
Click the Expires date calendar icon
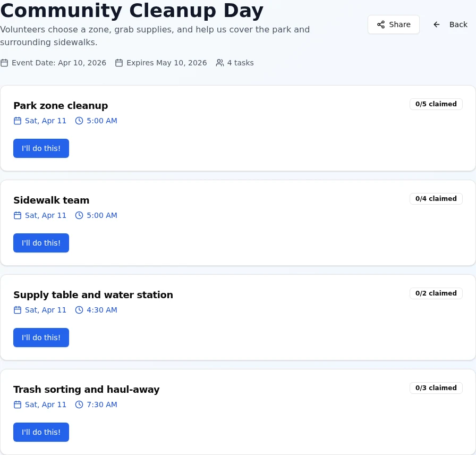[x=119, y=63]
